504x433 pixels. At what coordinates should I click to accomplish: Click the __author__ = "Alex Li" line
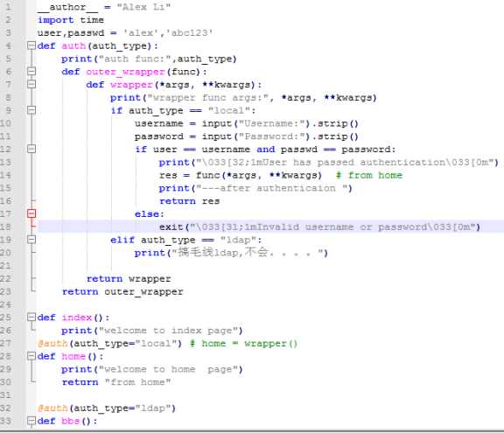(x=104, y=7)
